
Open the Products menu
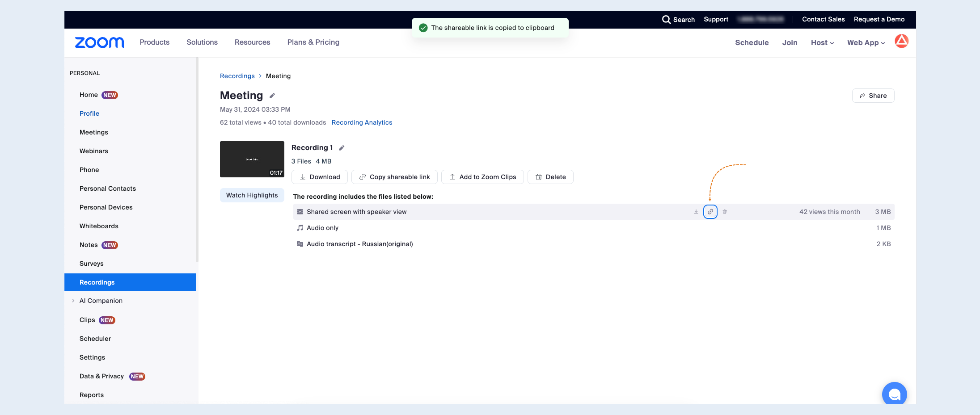click(155, 42)
